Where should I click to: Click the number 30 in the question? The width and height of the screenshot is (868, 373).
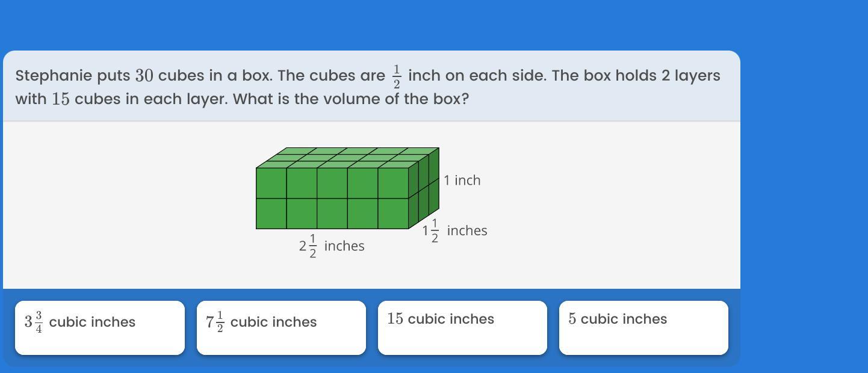(144, 76)
